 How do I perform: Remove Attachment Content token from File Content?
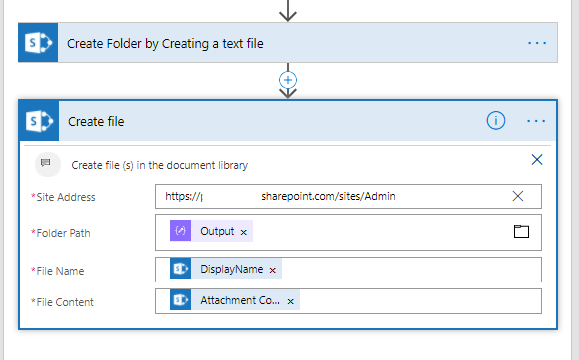tap(291, 302)
